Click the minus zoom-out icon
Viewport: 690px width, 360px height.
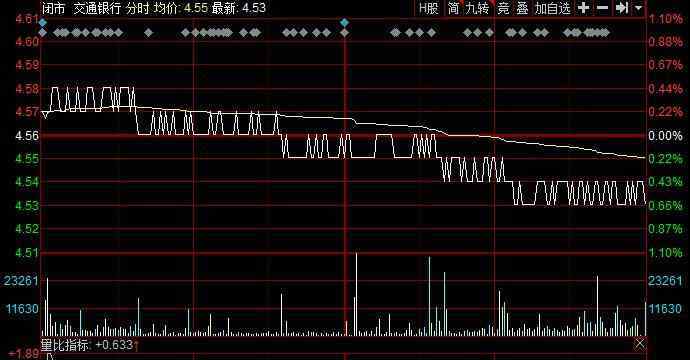[602, 8]
